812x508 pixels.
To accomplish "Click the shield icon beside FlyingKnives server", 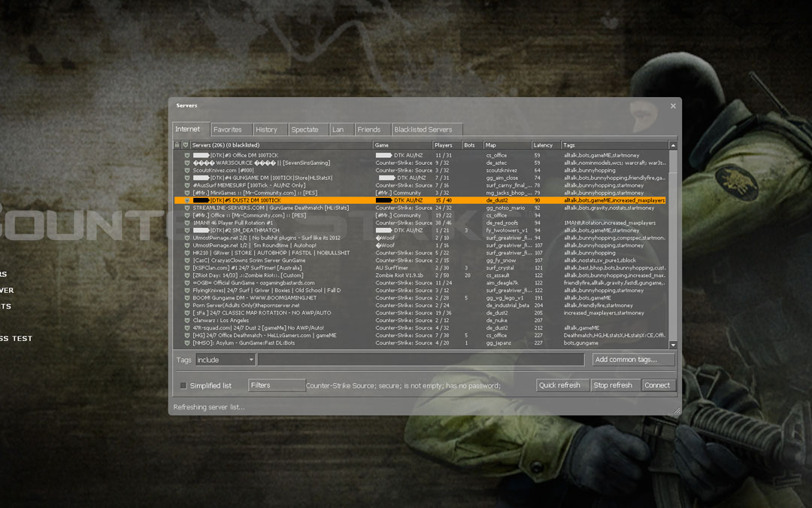I will pos(187,291).
